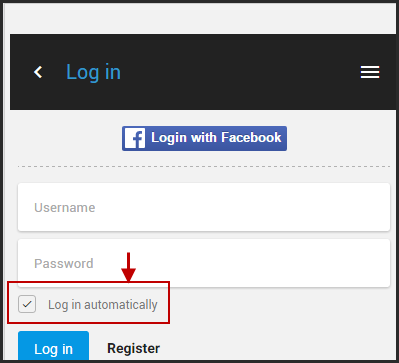The image size is (399, 363).
Task: Click the Facebook 'f' logo
Action: (135, 138)
